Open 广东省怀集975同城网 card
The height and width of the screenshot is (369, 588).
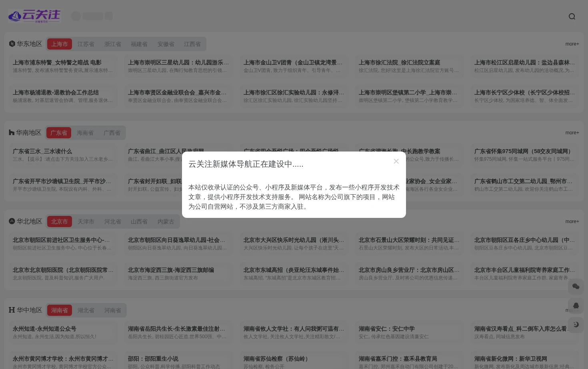(x=525, y=155)
